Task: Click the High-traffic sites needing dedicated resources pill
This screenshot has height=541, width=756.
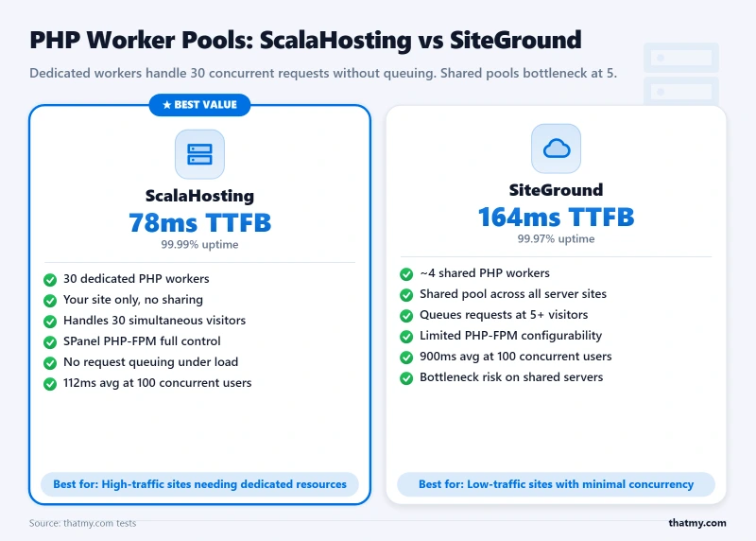Action: (x=199, y=484)
